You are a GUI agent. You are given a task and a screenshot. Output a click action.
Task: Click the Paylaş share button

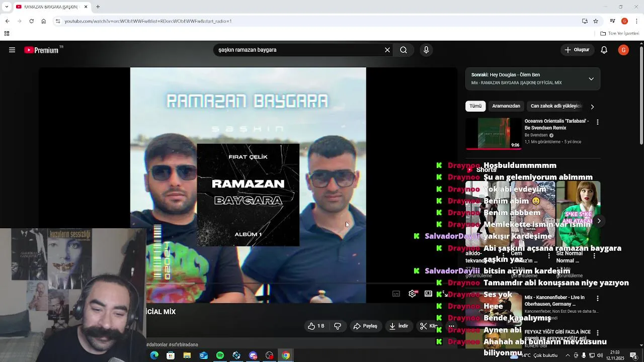click(x=365, y=326)
